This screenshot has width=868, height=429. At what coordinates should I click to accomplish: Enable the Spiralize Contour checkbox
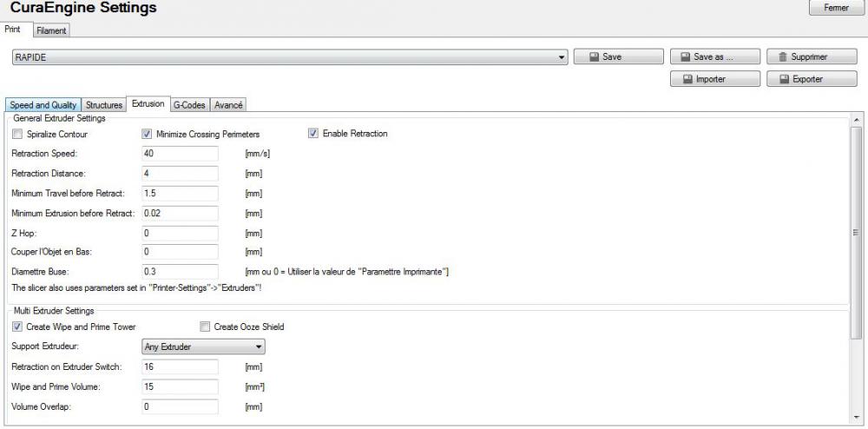pyautogui.click(x=17, y=134)
